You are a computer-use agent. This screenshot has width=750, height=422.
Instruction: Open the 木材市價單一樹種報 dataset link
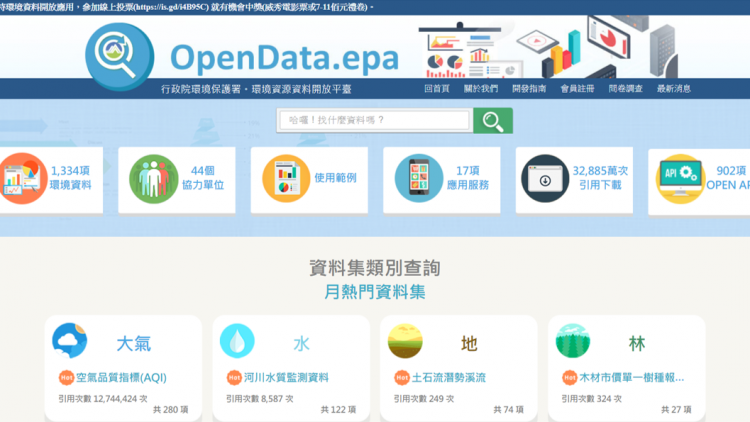tap(631, 378)
